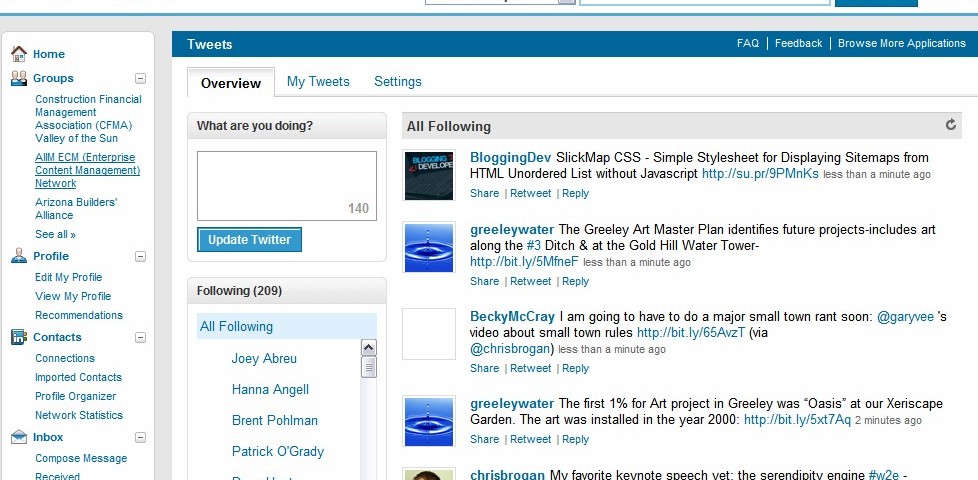Click the Contacts address book icon

click(x=19, y=337)
